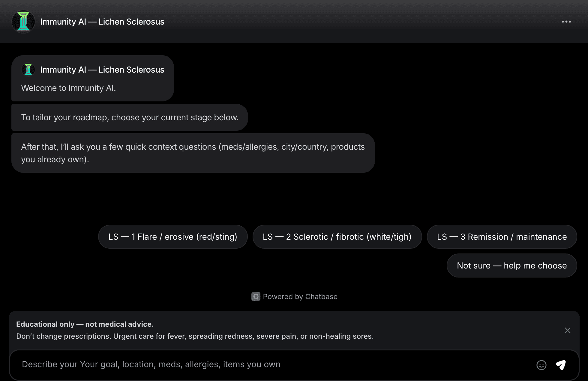Choose LS — 2 Sclerotic / fibrotic option
Image resolution: width=588 pixels, height=381 pixels.
[x=337, y=237]
